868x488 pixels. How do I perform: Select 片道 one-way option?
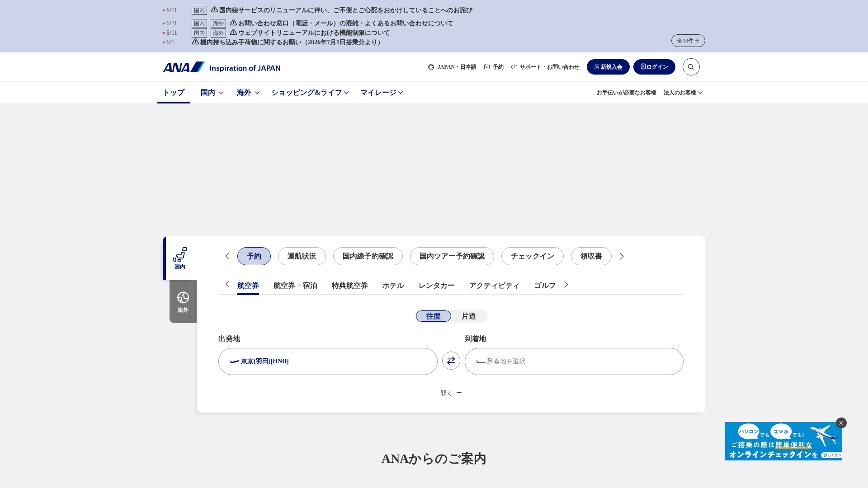click(x=469, y=316)
